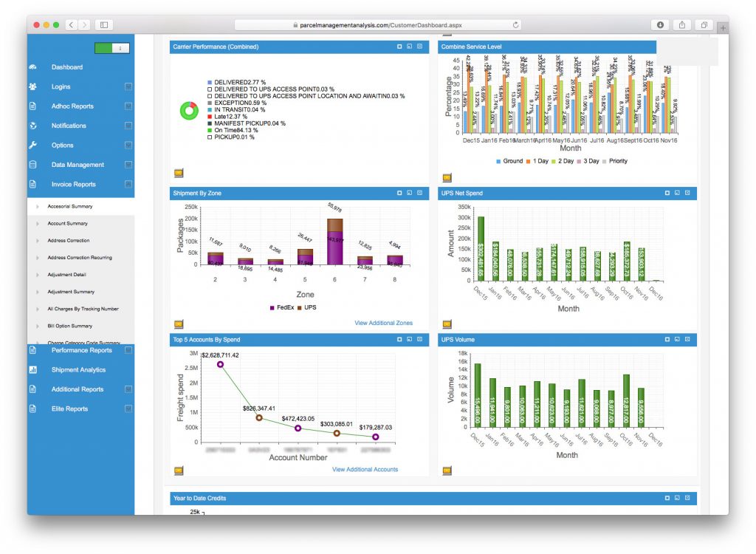Click the Data Management database icon
756x554 pixels.
(32, 165)
